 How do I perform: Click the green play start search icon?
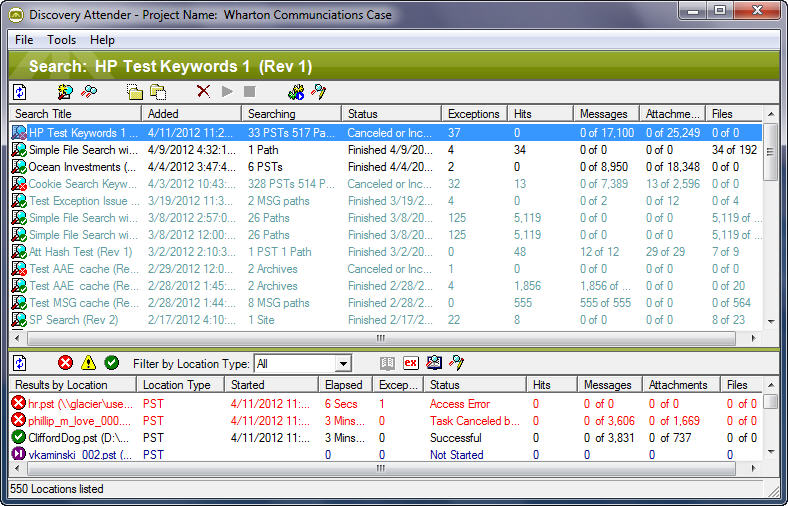(227, 92)
